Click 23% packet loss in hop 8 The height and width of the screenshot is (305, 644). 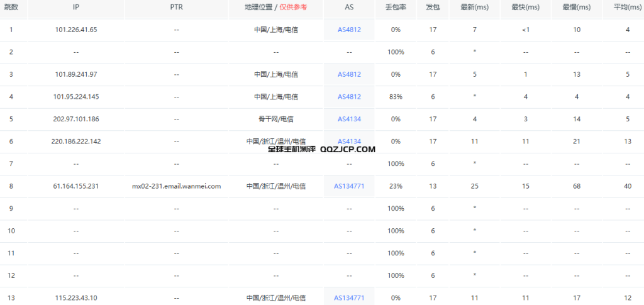tap(396, 186)
